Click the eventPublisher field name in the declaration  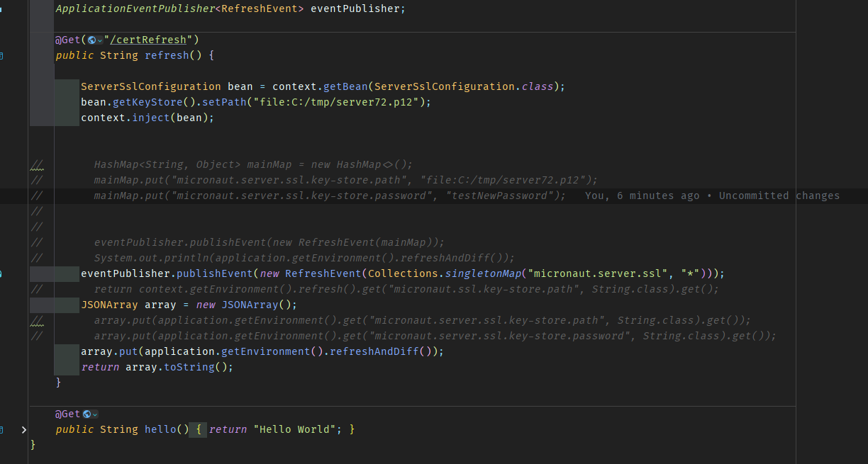coord(355,9)
